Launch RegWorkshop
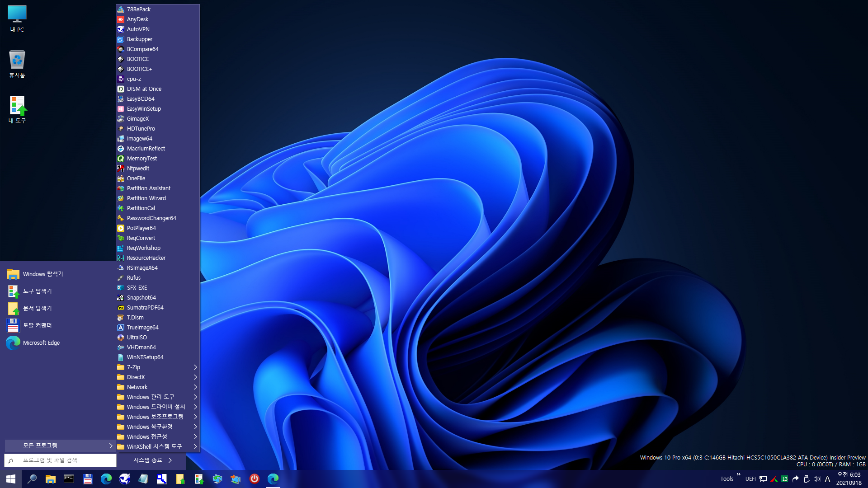 [157, 248]
